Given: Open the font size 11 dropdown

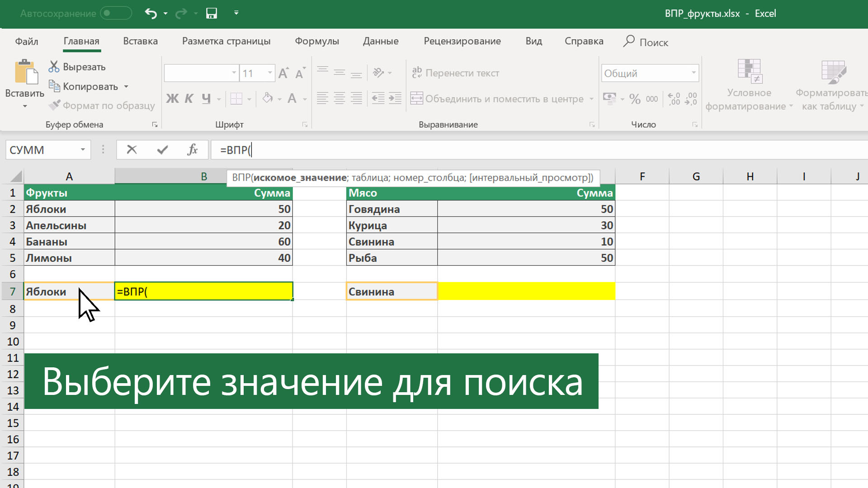Looking at the screenshot, I should 270,73.
